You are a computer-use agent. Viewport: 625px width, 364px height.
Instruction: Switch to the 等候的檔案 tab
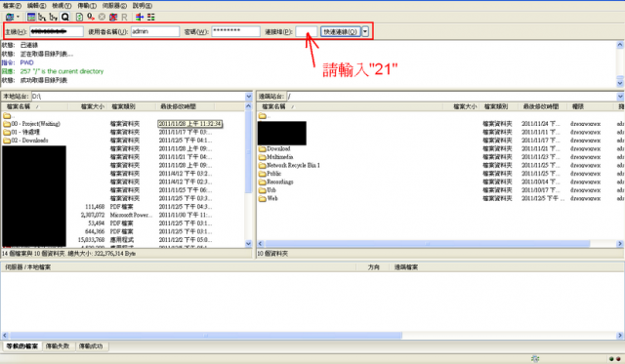22,346
